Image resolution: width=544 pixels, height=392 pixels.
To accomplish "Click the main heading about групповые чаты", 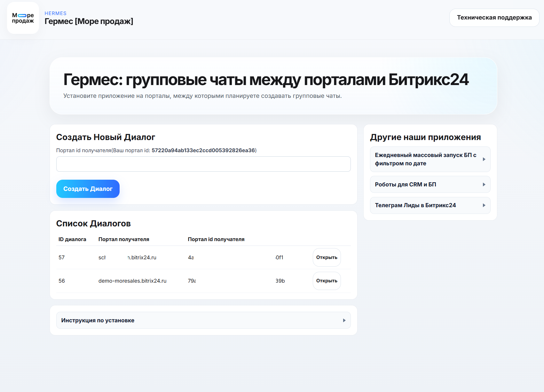I will click(x=266, y=80).
